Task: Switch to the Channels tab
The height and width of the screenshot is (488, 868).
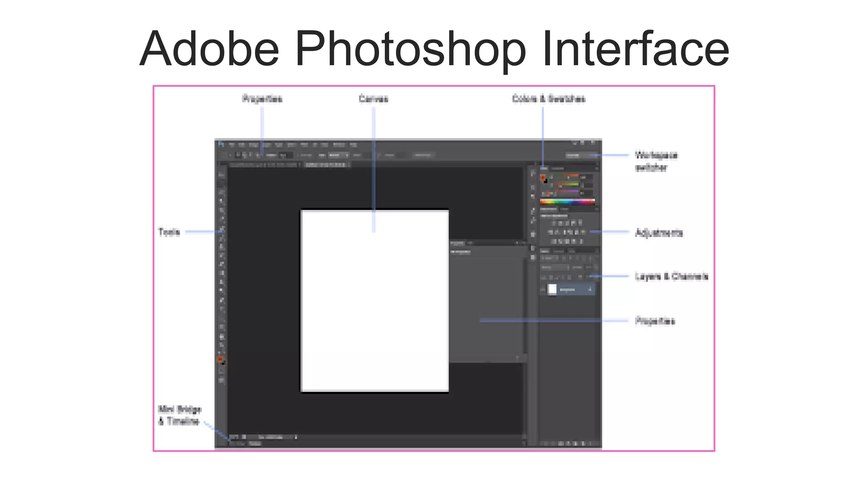Action: [x=559, y=251]
